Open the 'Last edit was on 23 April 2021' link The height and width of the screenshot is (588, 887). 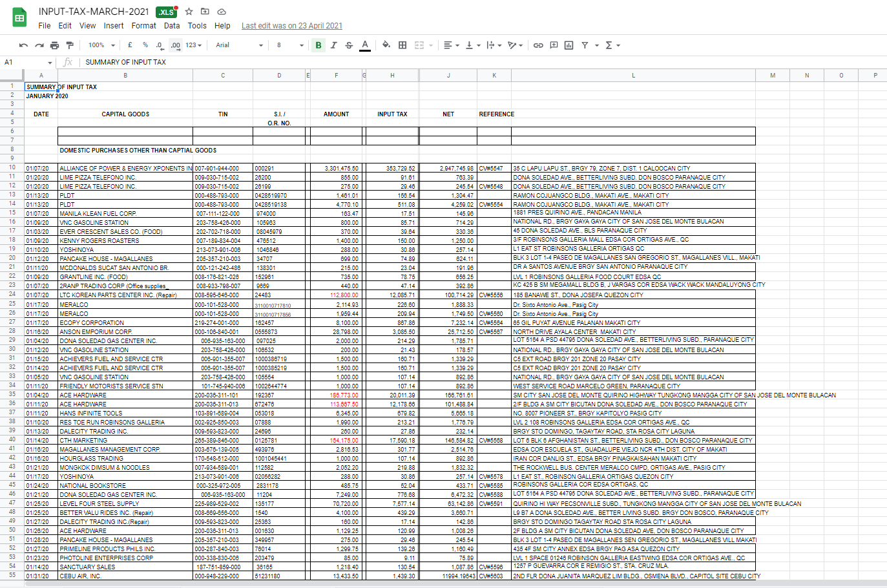coord(292,26)
